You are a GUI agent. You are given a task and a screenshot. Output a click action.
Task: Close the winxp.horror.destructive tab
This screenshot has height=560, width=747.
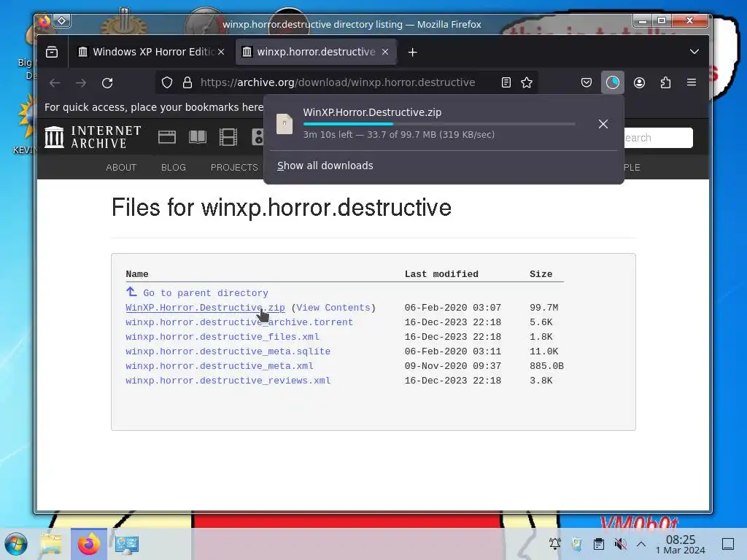point(385,52)
